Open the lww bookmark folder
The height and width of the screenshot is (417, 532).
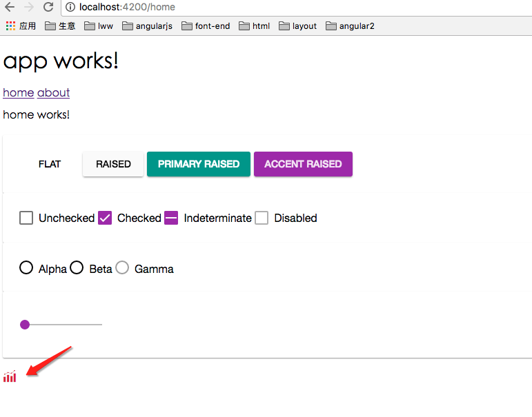coord(99,26)
